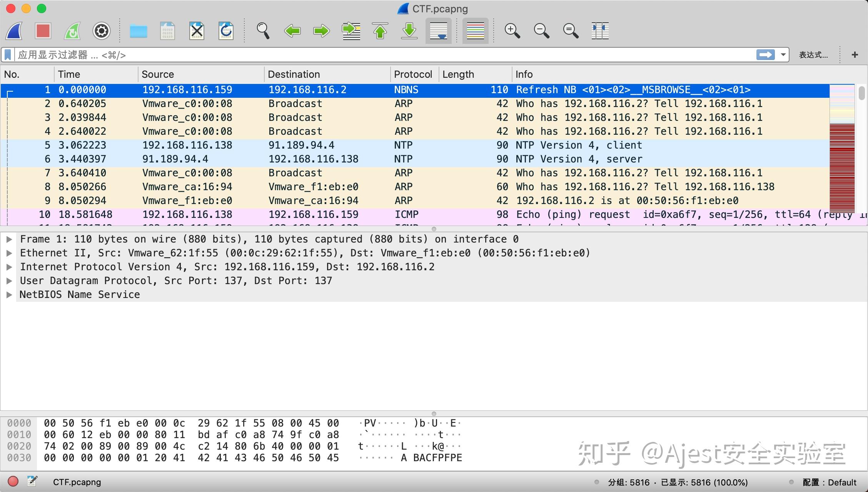The width and height of the screenshot is (868, 492).
Task: Open the 表达式 filter expression dialog
Action: [813, 55]
